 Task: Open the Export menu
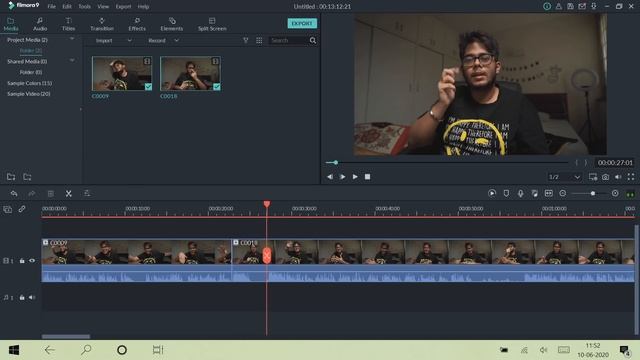coord(123,7)
